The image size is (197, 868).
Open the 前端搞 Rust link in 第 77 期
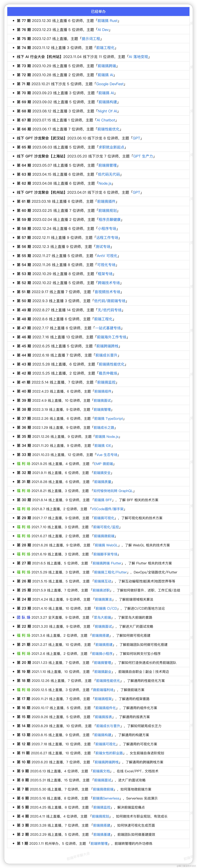107,21
